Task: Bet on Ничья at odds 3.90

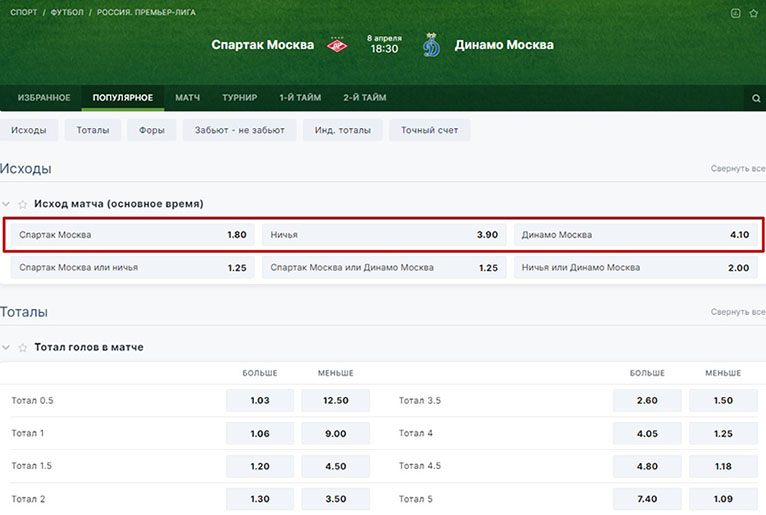Action: click(x=384, y=235)
